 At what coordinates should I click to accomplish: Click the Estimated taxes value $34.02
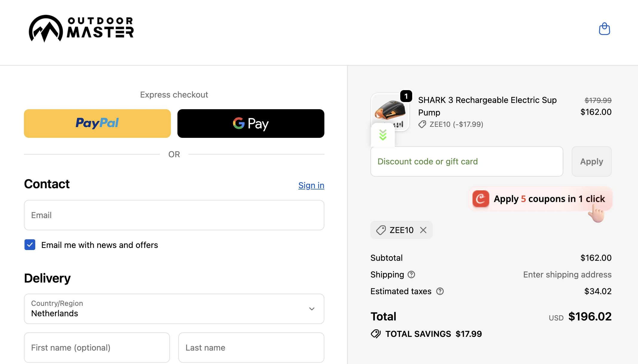(x=598, y=291)
